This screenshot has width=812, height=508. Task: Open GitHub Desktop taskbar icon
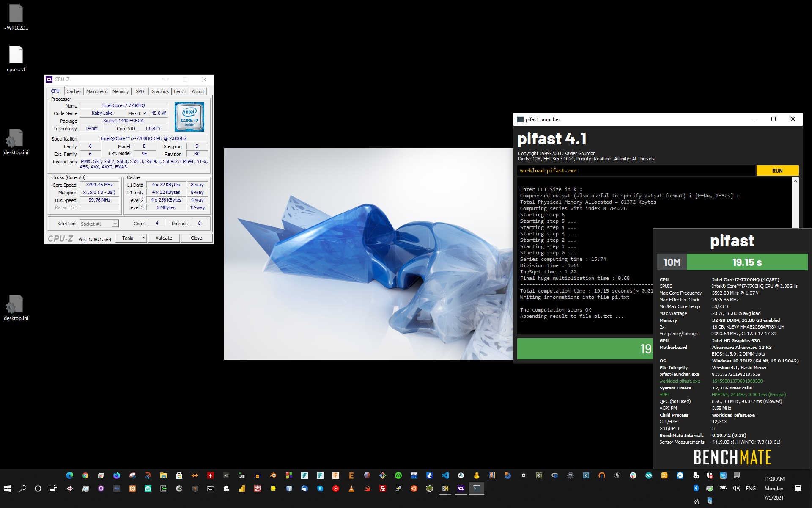[x=101, y=489]
